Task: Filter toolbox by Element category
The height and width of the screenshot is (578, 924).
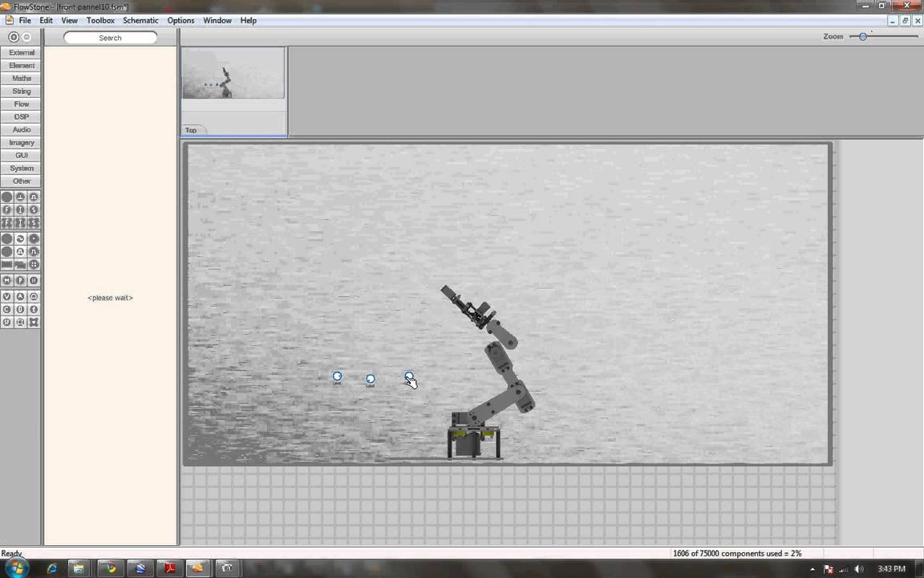Action: point(21,66)
